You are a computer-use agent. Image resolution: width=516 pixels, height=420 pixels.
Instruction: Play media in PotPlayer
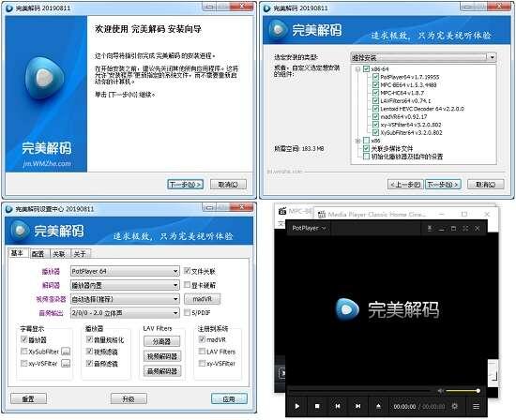click(296, 406)
